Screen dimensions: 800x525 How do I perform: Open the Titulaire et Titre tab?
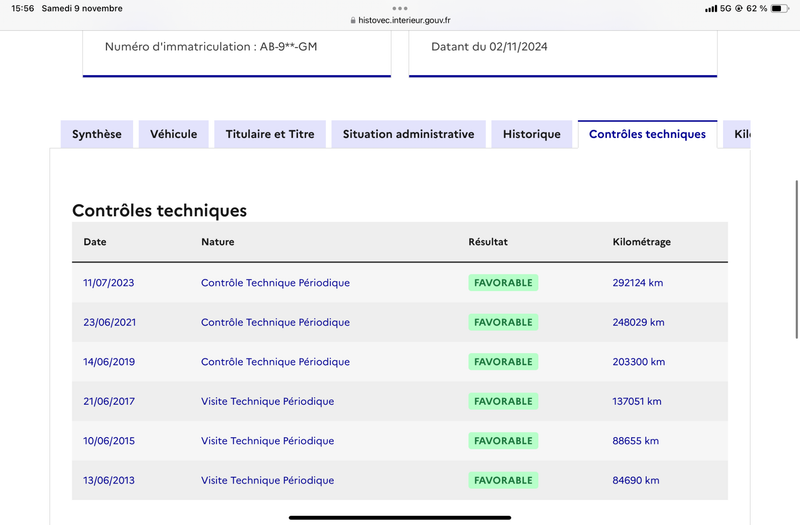click(x=270, y=134)
